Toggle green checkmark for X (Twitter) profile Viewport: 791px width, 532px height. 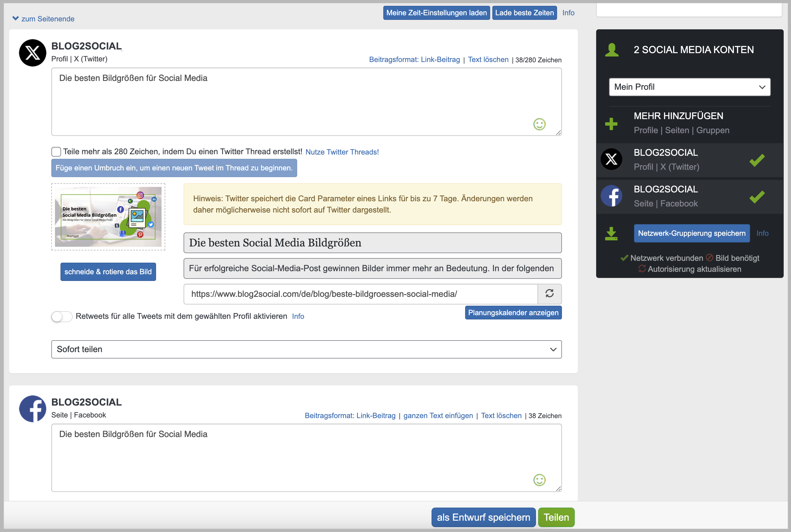tap(757, 160)
